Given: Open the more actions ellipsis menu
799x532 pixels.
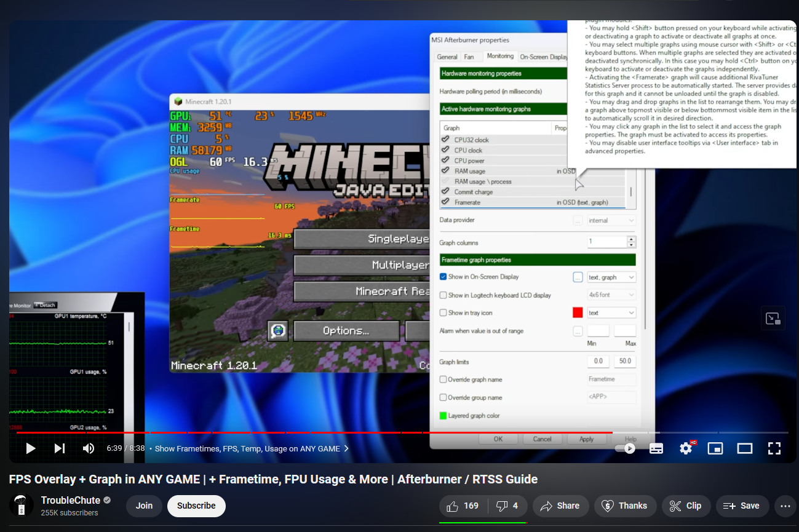Looking at the screenshot, I should [x=785, y=506].
